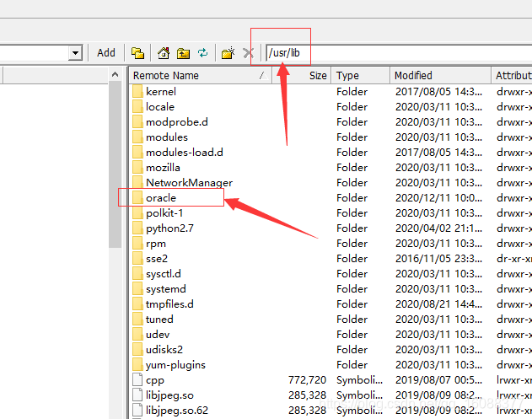Click the folder icon of modprobe.d

(137, 121)
